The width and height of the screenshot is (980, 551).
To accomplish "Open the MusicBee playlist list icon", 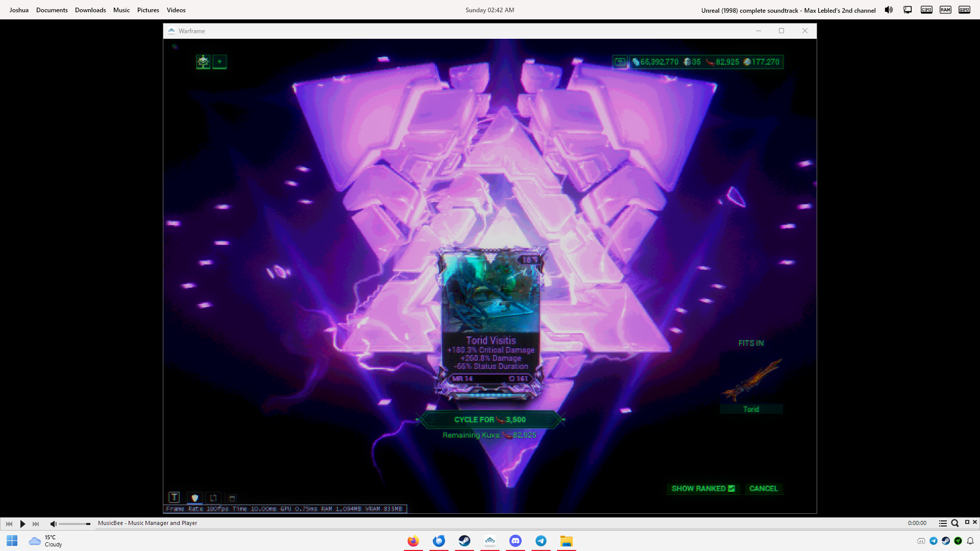I will (x=943, y=523).
